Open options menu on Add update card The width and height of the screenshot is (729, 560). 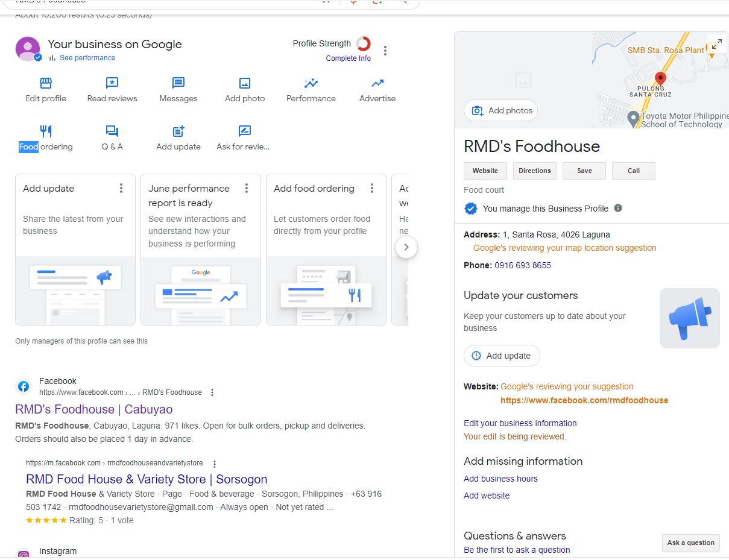(x=121, y=188)
